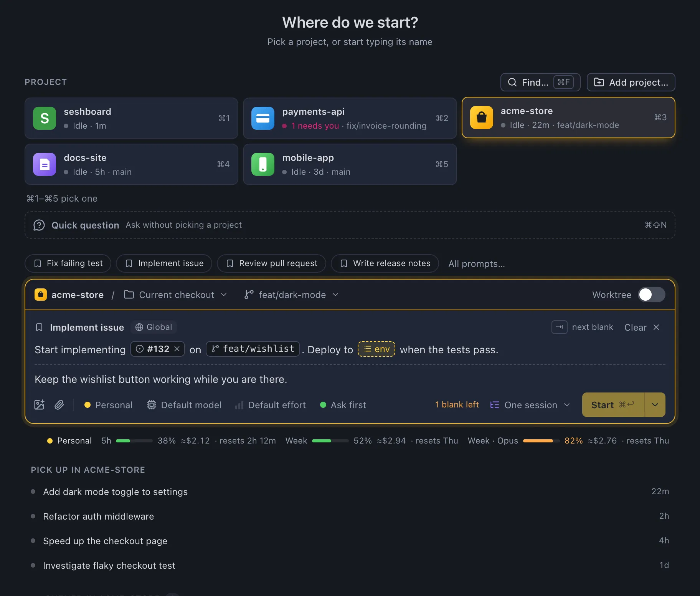The height and width of the screenshot is (596, 700).
Task: Click the Find project button
Action: (540, 82)
